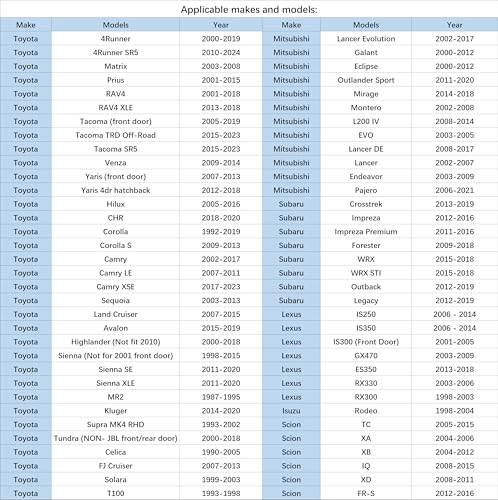Click the Impreza Premium model cell
Screen dimensions: 498x500
pyautogui.click(x=366, y=232)
